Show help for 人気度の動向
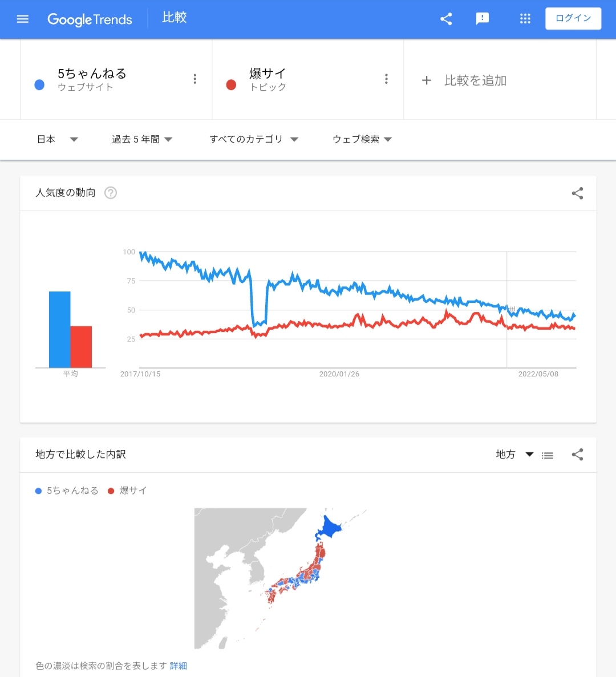This screenshot has height=677, width=616. click(111, 193)
